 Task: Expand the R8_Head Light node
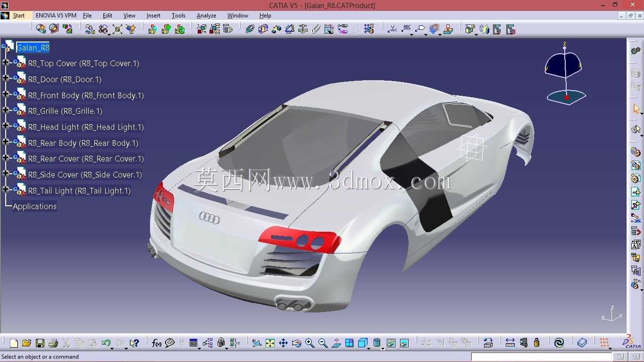coord(6,126)
